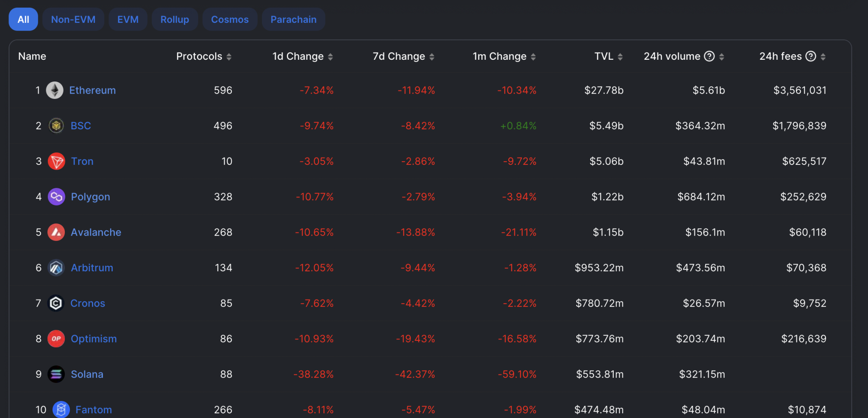The height and width of the screenshot is (418, 868).
Task: Sort by the TVL sort arrows
Action: 620,57
